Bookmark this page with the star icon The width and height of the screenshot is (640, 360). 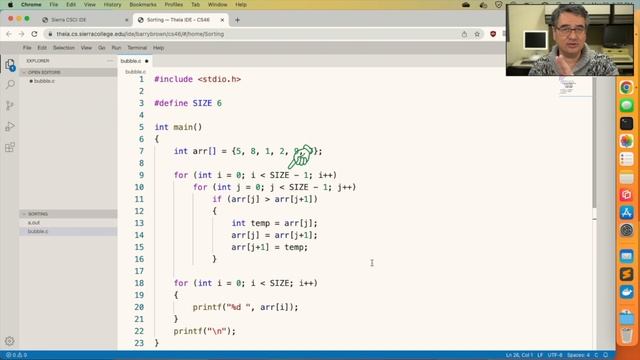tap(477, 34)
